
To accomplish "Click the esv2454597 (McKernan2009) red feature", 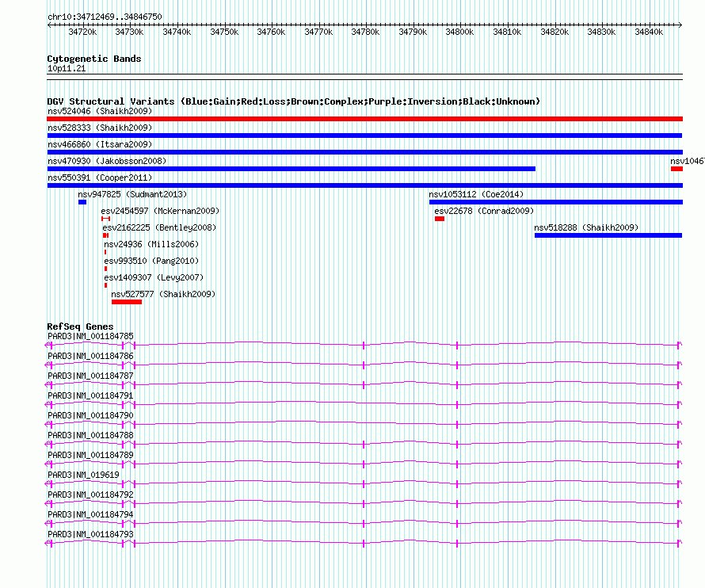I will (x=105, y=219).
